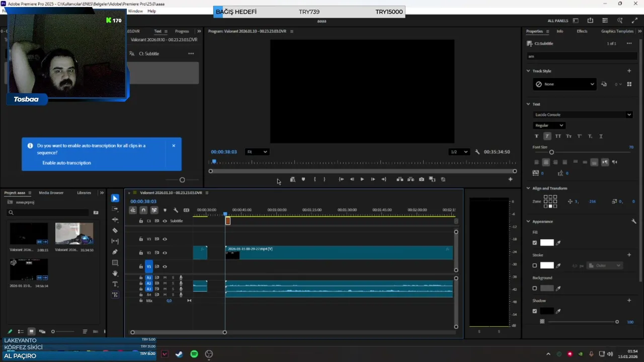Viewport: 644px width, 362px height.
Task: Toggle Linked Selection in timeline
Action: 154,210
